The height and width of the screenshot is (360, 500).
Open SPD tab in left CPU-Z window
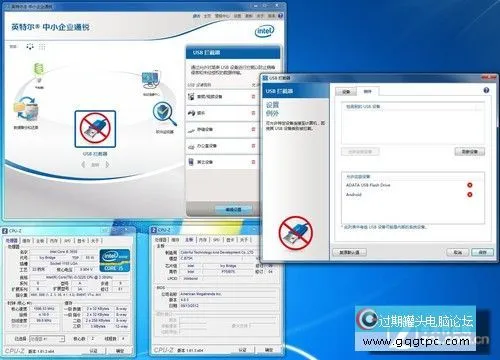coord(67,241)
